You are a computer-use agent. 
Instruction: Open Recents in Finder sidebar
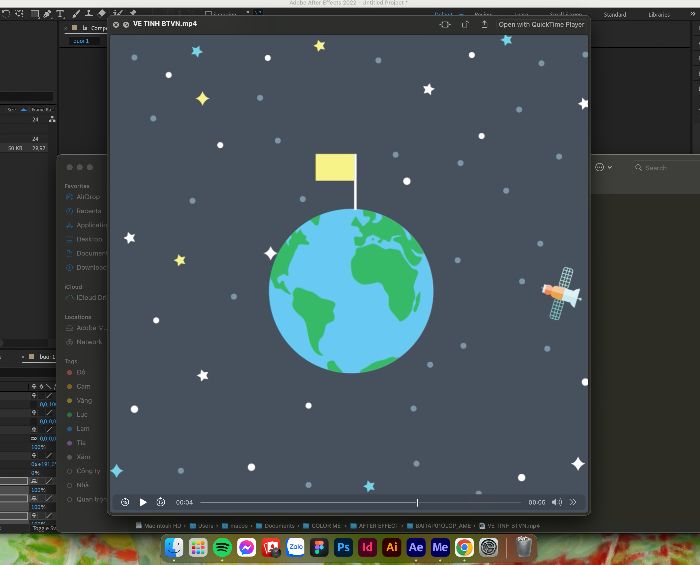click(x=84, y=211)
